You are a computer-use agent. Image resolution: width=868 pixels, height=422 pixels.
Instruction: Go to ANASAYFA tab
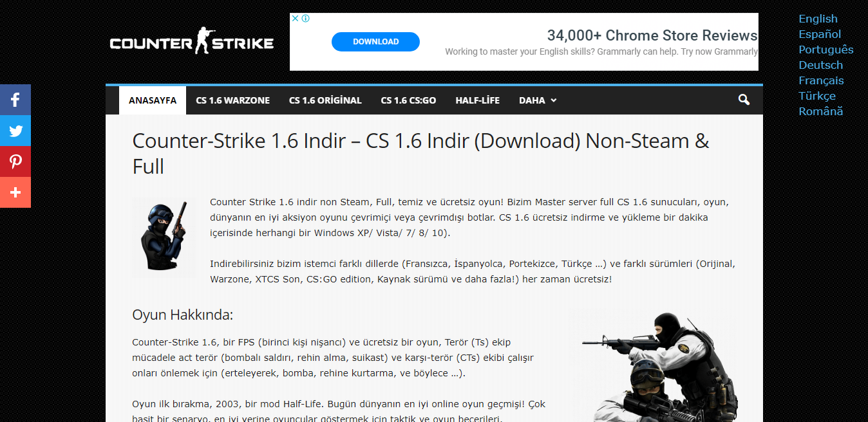pos(153,100)
